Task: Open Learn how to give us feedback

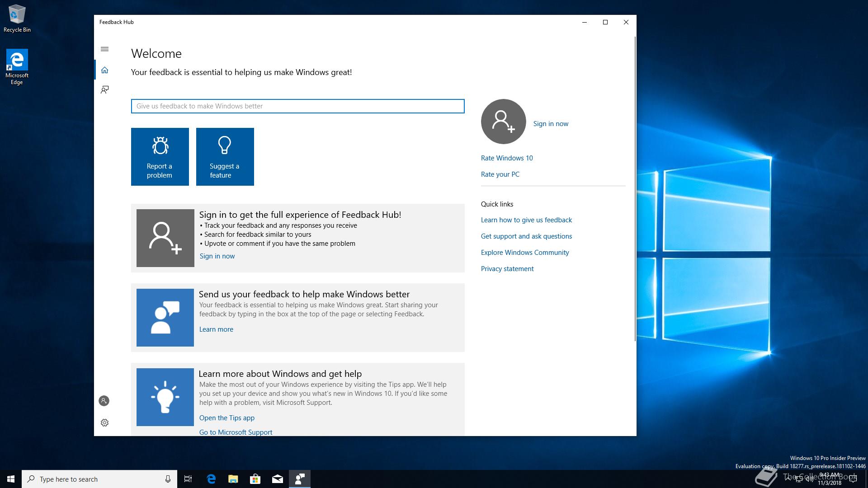Action: tap(526, 220)
